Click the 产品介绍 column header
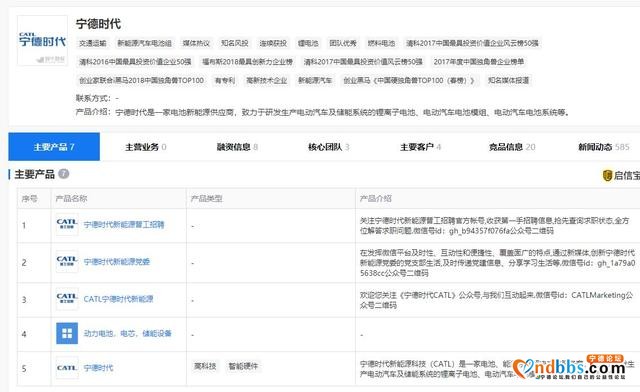This screenshot has height=392, width=640. click(x=376, y=198)
